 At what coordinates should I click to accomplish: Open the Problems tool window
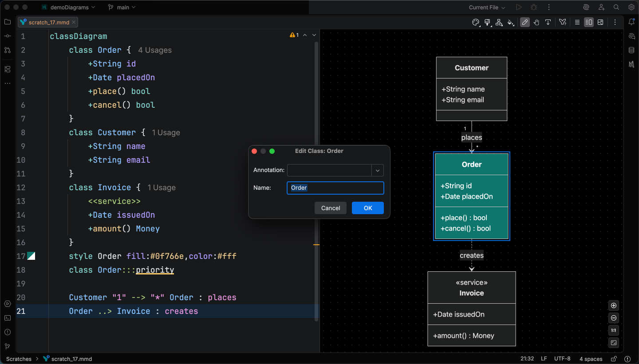pyautogui.click(x=8, y=332)
